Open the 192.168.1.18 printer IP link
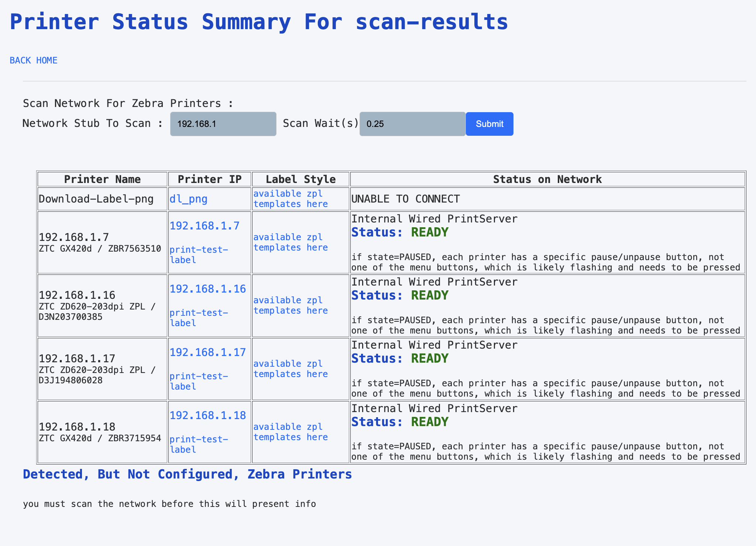 (x=207, y=415)
